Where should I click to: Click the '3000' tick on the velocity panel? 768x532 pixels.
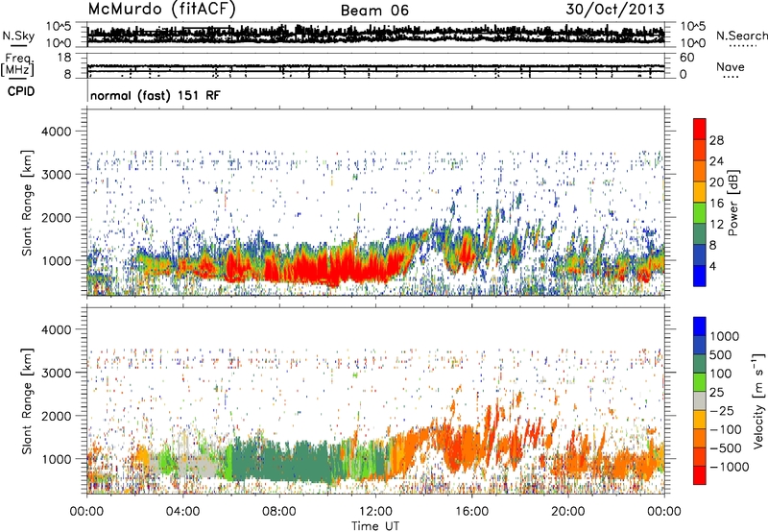[56, 373]
